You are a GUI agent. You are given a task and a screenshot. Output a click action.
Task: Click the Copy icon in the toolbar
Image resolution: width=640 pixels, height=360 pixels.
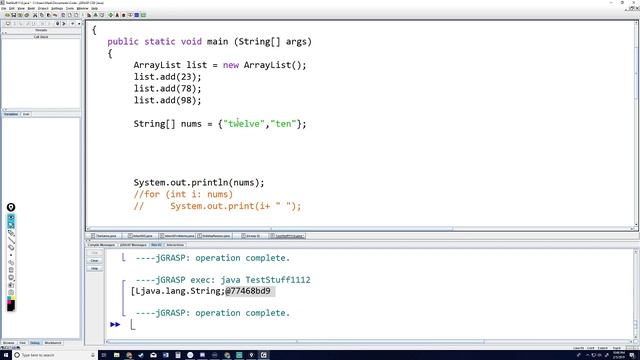point(42,15)
